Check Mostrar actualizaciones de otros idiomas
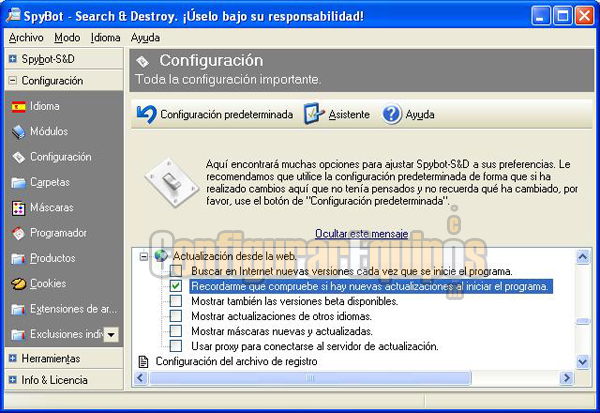Image resolution: width=600 pixels, height=413 pixels. pos(176,316)
